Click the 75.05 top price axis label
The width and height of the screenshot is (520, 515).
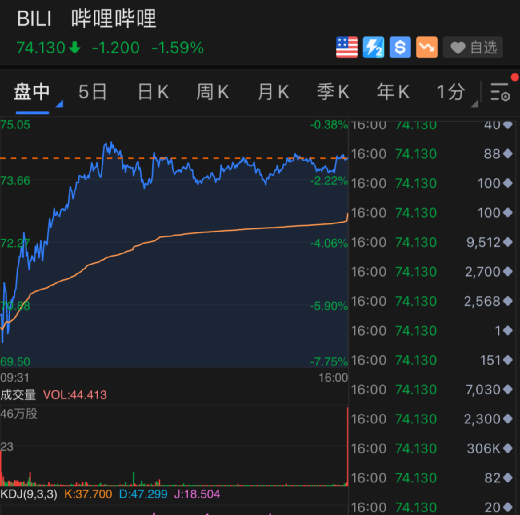click(15, 125)
